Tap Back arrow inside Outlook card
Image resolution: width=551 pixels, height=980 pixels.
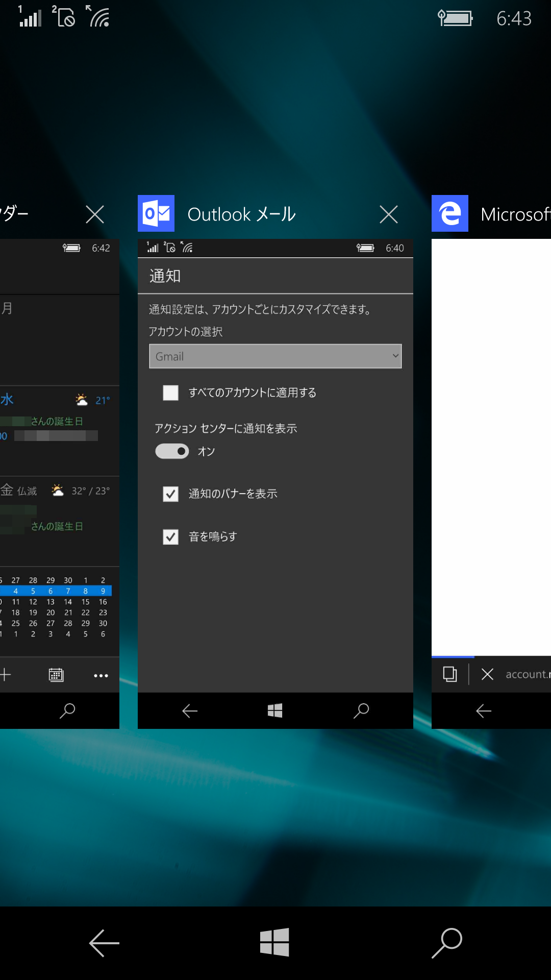190,710
